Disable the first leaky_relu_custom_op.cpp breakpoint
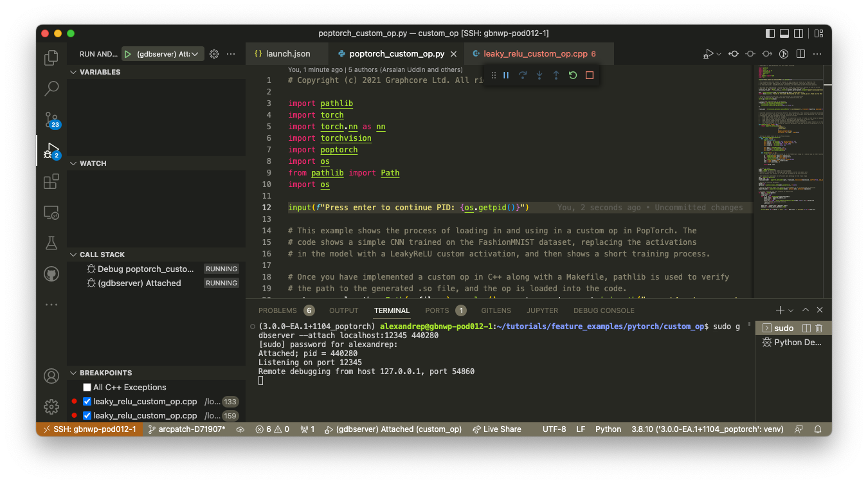 [x=87, y=401]
